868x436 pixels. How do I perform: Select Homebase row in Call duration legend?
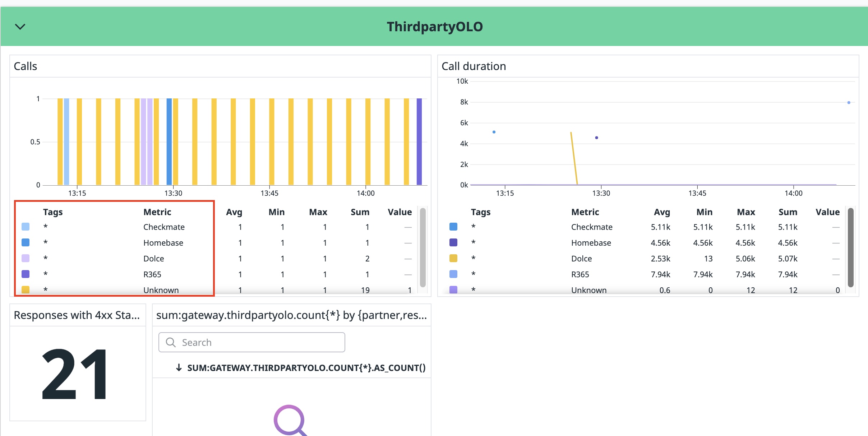pos(645,243)
